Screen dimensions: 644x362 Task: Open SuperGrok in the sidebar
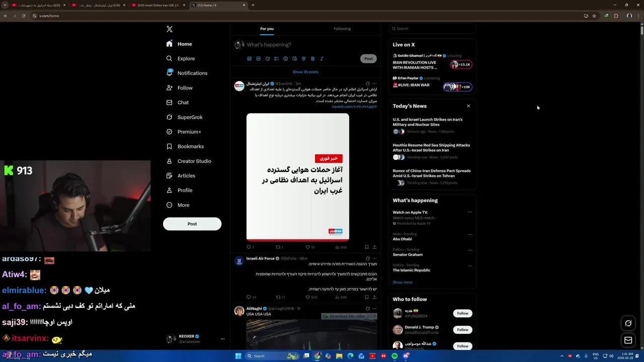(185, 117)
